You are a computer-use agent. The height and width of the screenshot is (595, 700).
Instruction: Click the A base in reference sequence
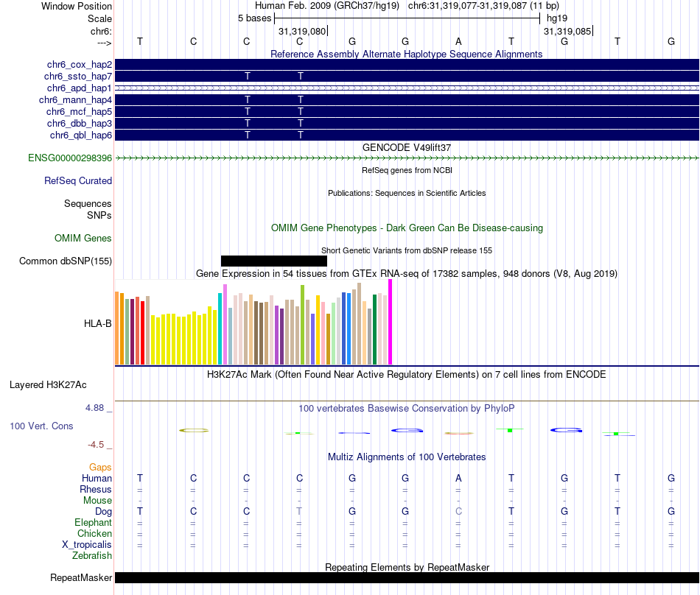click(x=458, y=41)
